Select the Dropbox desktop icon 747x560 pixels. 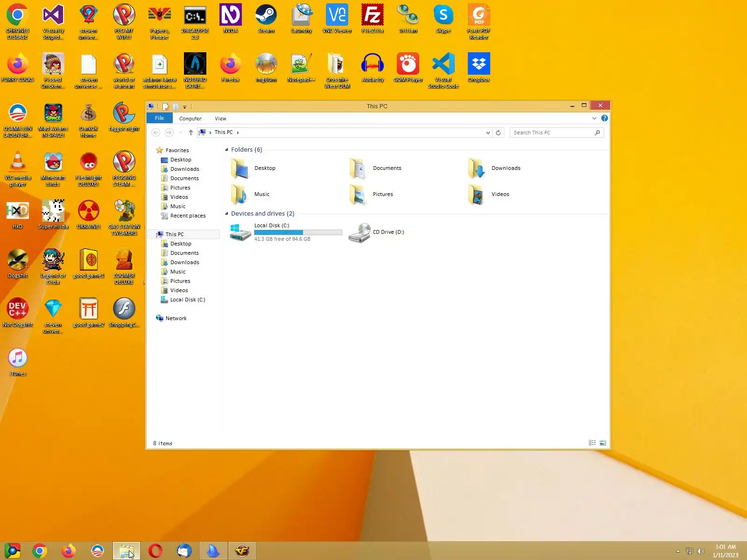pyautogui.click(x=479, y=68)
